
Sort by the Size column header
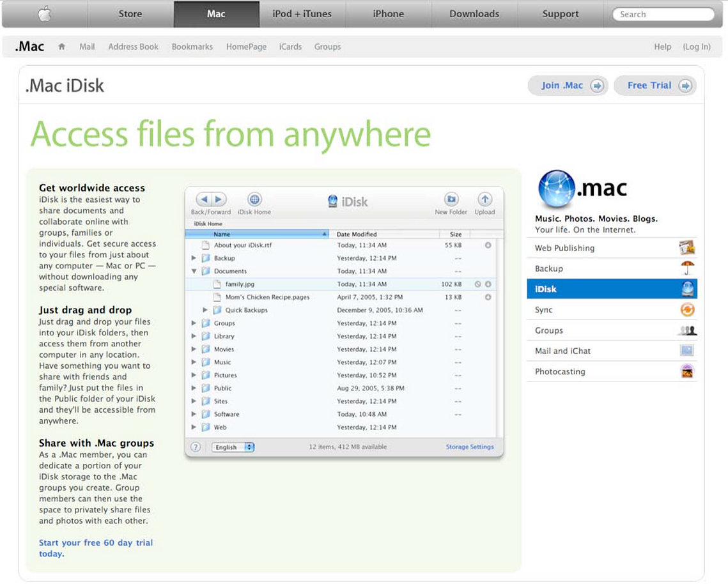click(455, 234)
